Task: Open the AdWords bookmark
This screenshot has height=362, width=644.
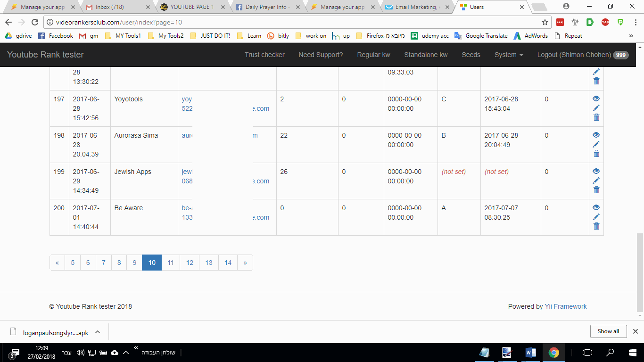Action: coord(531,36)
